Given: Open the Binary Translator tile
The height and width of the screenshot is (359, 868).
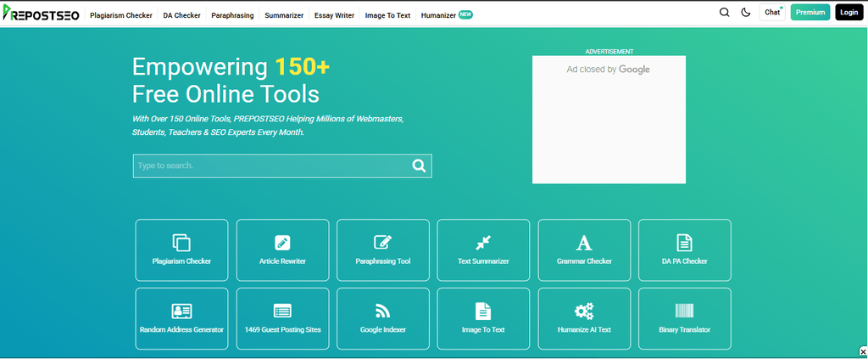Looking at the screenshot, I should pos(684,319).
